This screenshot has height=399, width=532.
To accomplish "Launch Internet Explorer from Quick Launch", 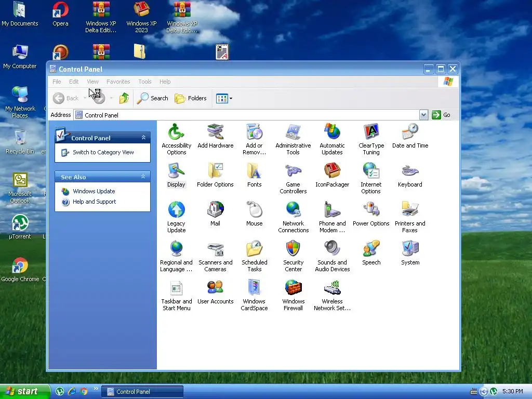I will pyautogui.click(x=72, y=391).
